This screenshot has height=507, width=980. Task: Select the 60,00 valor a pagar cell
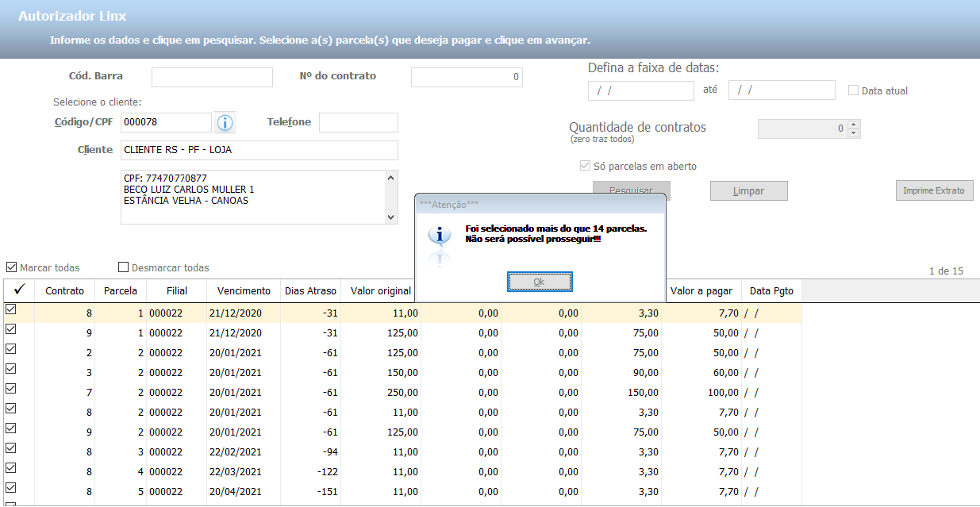(x=701, y=372)
